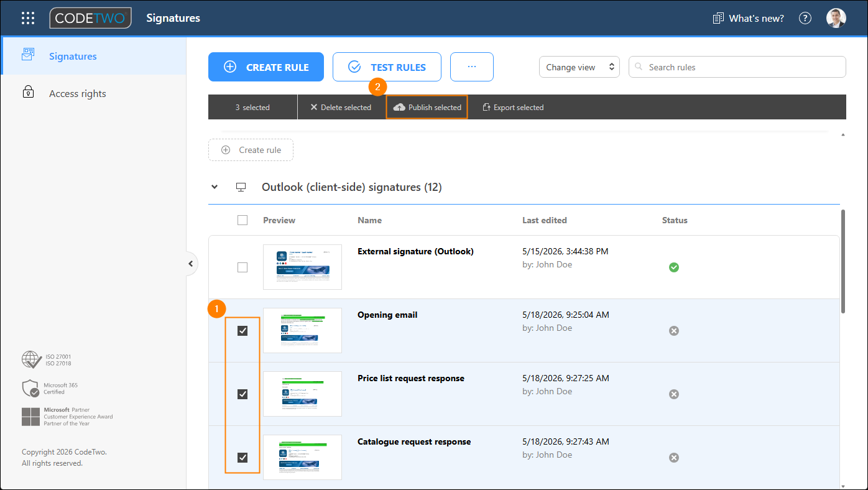Click the TEST RULES button
The width and height of the screenshot is (868, 490).
387,67
